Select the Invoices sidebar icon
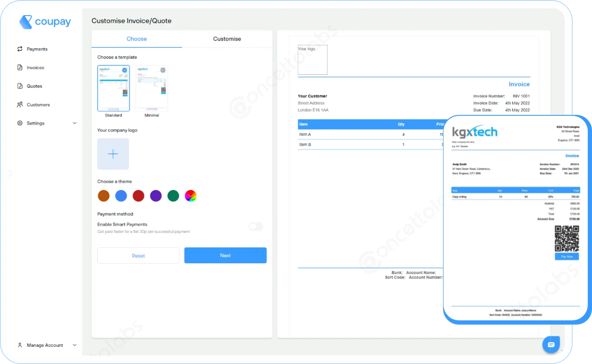 pyautogui.click(x=19, y=67)
